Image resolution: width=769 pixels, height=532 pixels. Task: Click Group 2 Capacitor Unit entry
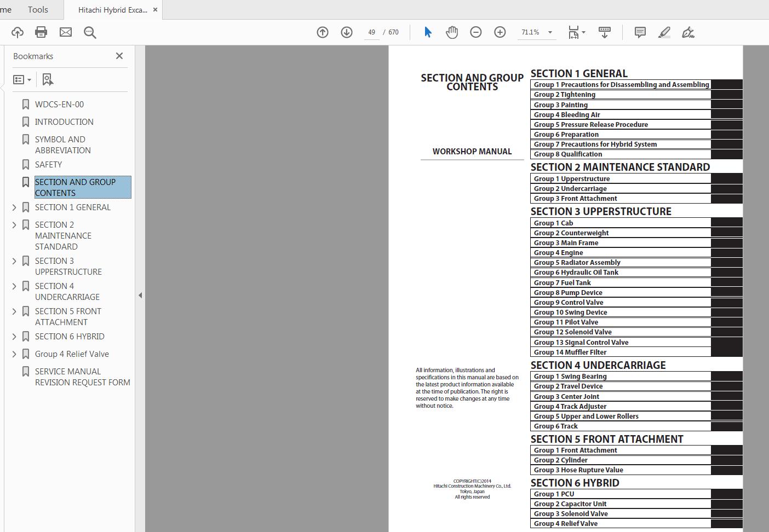click(x=570, y=504)
